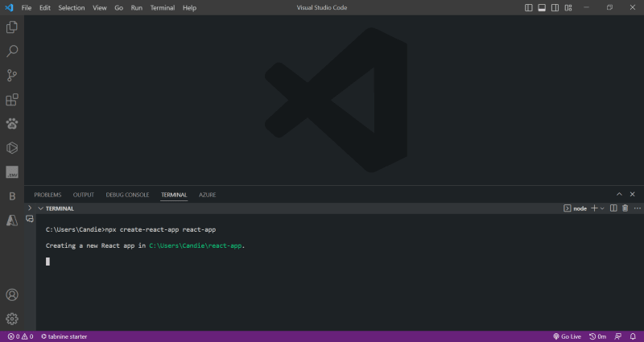The image size is (644, 342).
Task: Select the TERMINAL panel tab
Action: click(174, 195)
